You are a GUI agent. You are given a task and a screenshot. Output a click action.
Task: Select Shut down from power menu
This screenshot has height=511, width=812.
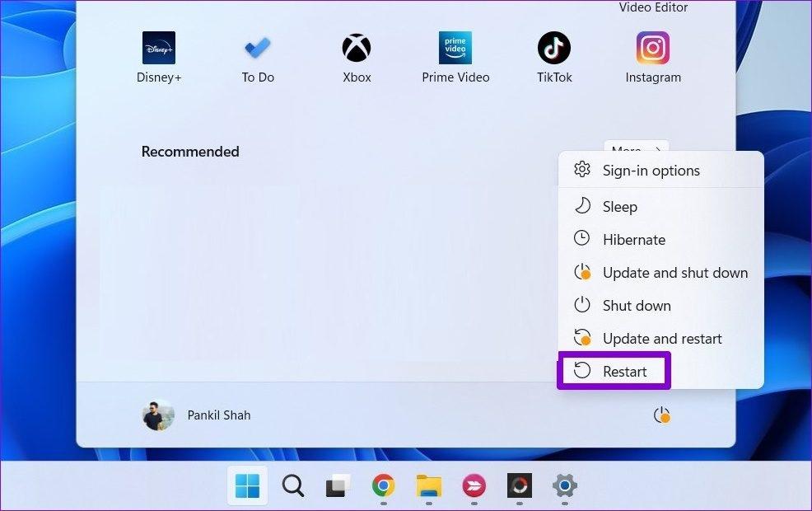pos(636,306)
